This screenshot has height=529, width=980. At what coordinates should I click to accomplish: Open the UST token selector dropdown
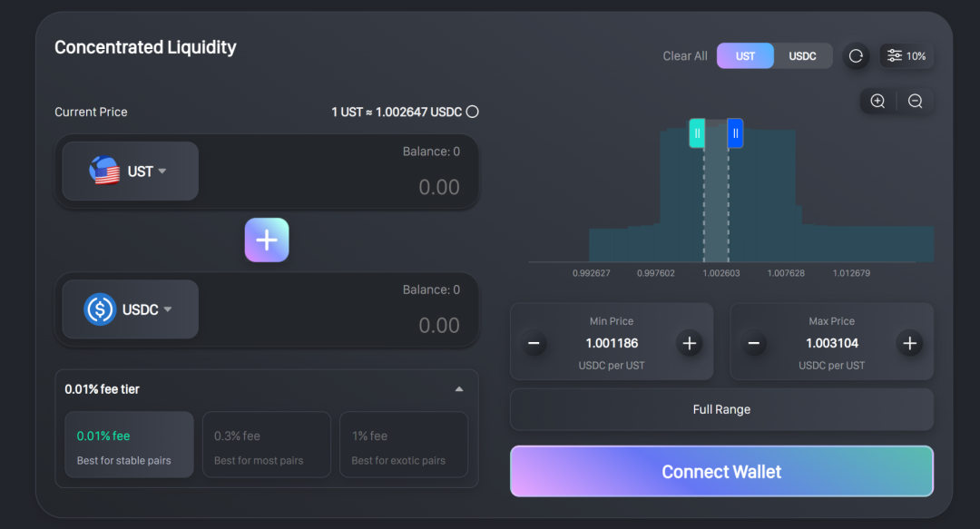(131, 171)
